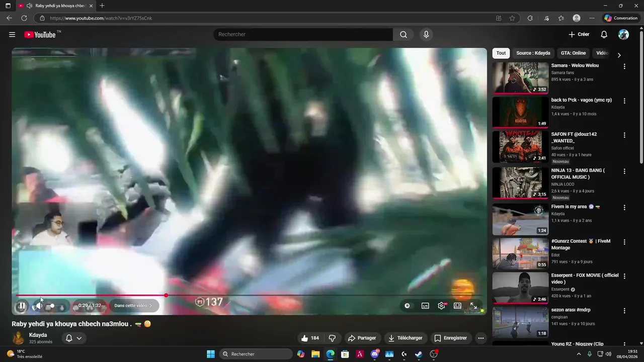Seek on the red video progress bar
The height and width of the screenshot is (362, 644).
249,295
